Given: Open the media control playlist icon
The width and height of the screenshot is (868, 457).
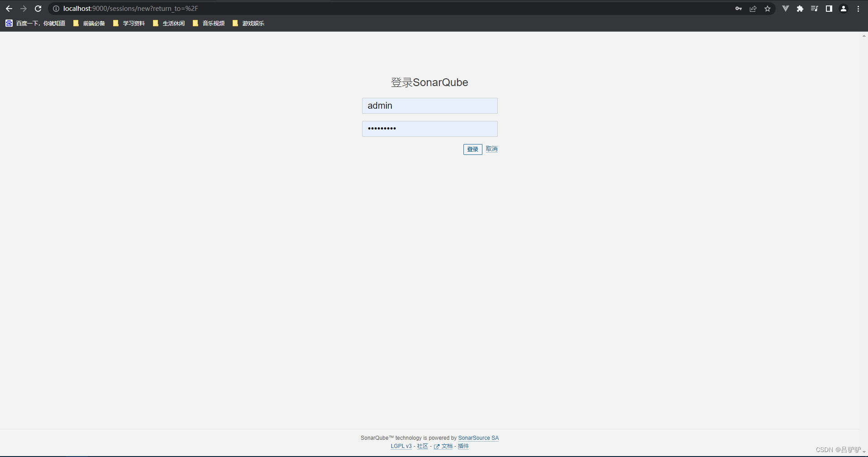Looking at the screenshot, I should [815, 9].
